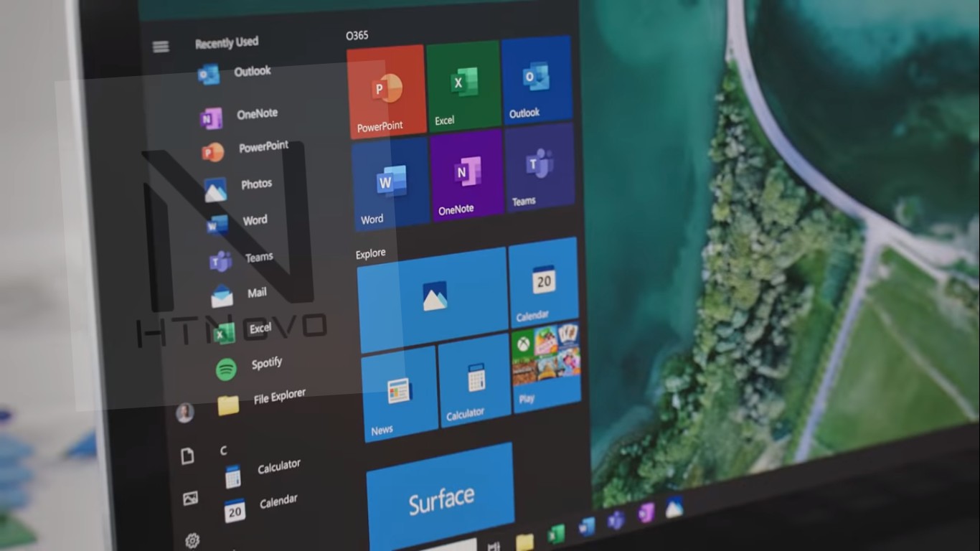This screenshot has width=980, height=551.
Task: Open Spotify from Recently Used list
Action: (250, 366)
